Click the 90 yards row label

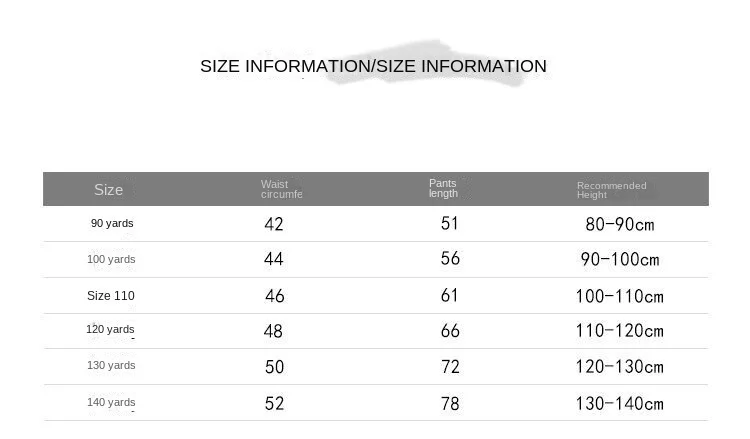click(112, 223)
